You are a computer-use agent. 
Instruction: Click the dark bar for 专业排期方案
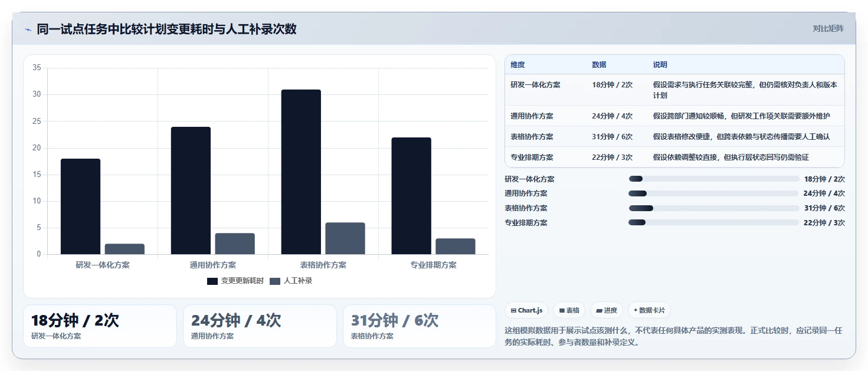tap(411, 196)
